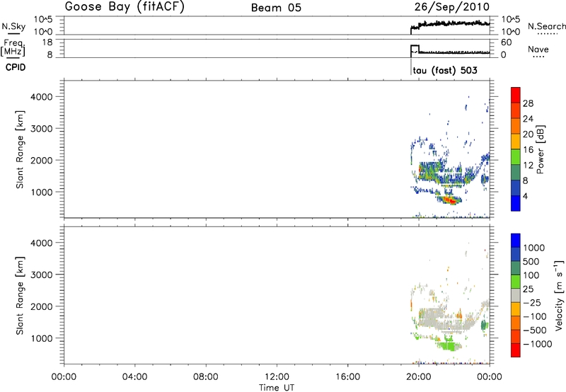Click the '18' frequency axis label
The width and height of the screenshot is (566, 392).
pyautogui.click(x=47, y=42)
